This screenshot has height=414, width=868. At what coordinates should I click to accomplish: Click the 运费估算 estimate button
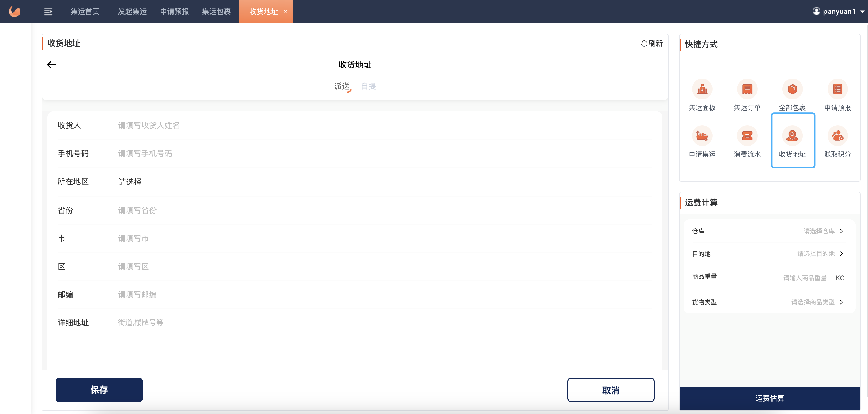pos(770,398)
